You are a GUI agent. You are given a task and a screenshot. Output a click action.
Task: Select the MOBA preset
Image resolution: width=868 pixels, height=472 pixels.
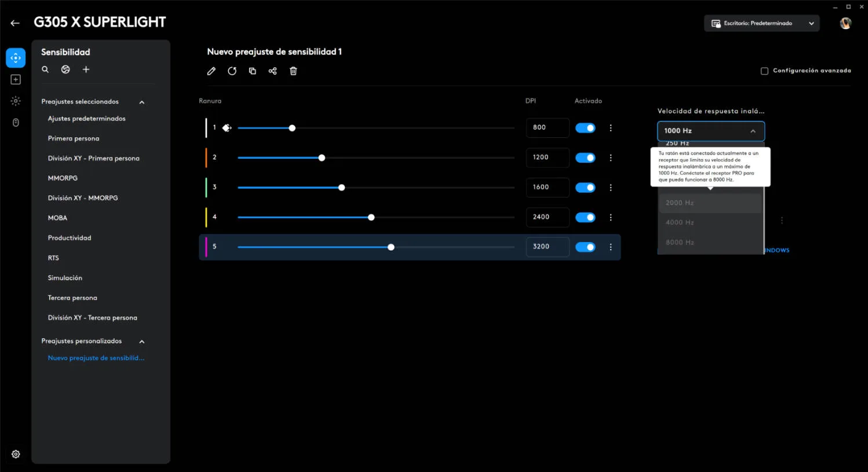point(57,218)
